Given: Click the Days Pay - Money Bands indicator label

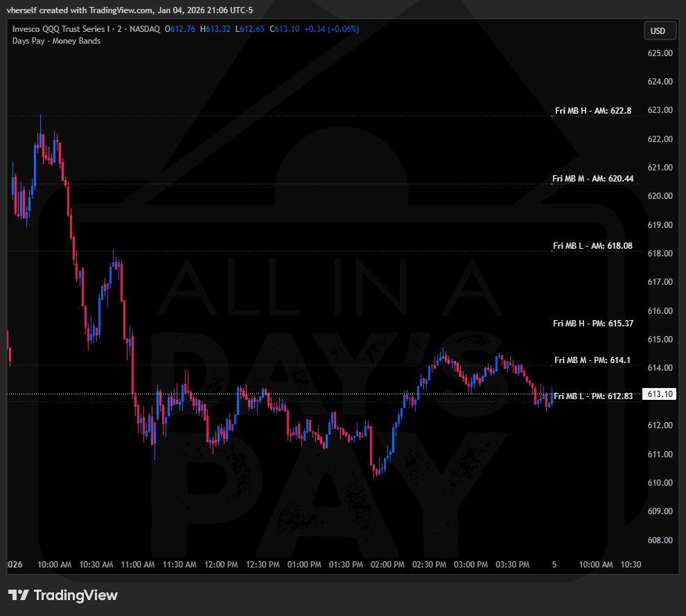Looking at the screenshot, I should click(x=56, y=41).
